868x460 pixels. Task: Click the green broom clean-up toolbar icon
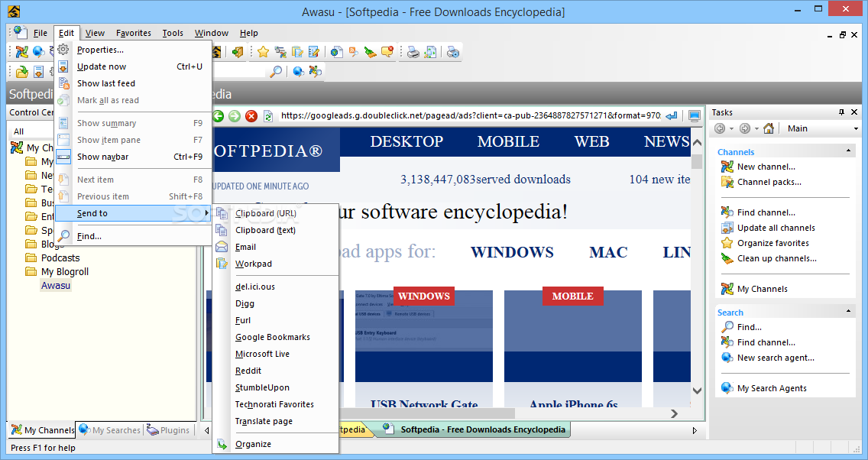pos(371,52)
